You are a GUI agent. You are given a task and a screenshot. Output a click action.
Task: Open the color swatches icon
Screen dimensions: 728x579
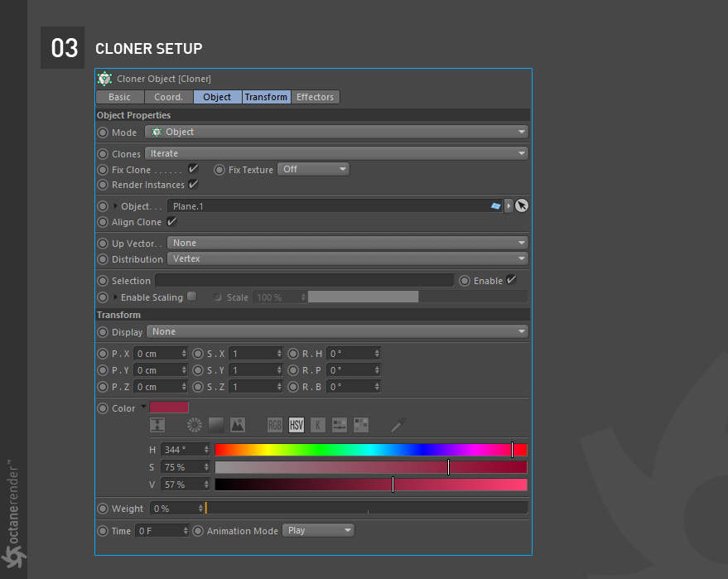pos(361,425)
